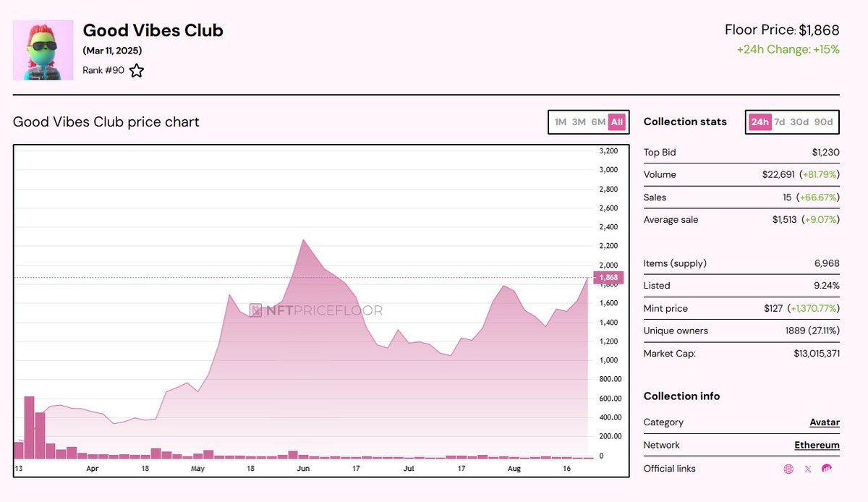Image resolution: width=868 pixels, height=502 pixels.
Task: Click the Top Bid $1,230 value
Action: 826,153
